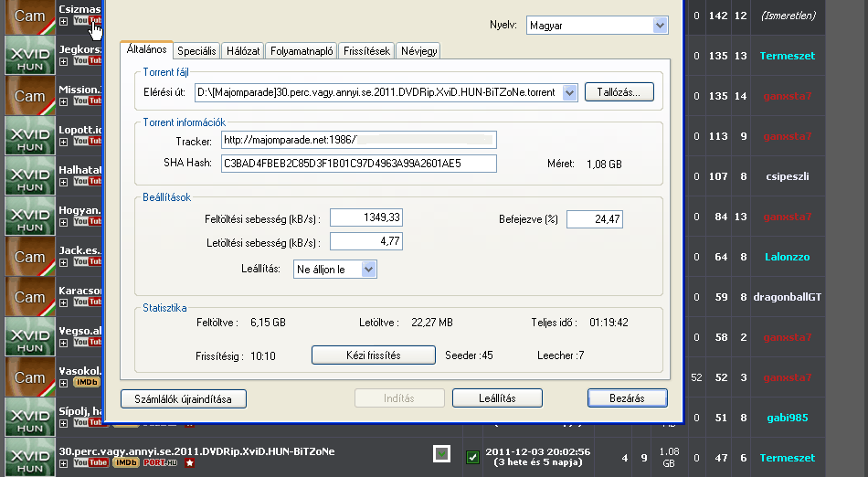Screen dimensions: 868x477
Task: Switch to the Speciális tab
Action: pyautogui.click(x=196, y=51)
